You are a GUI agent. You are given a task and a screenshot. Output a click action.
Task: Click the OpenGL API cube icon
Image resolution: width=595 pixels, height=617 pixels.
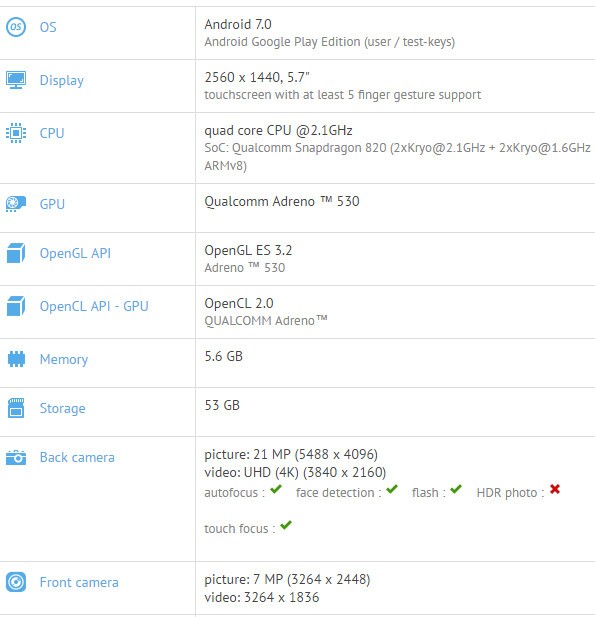[x=16, y=253]
